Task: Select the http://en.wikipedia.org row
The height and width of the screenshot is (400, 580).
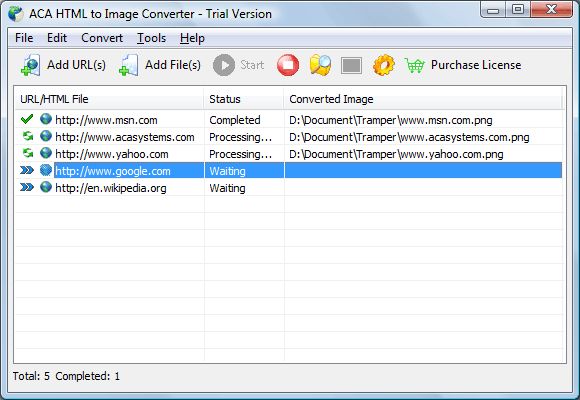Action: 289,188
